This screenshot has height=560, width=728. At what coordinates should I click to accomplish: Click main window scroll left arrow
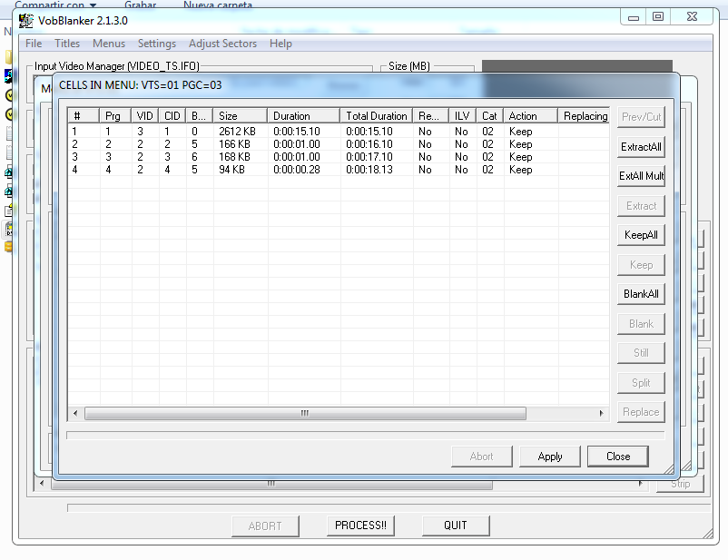(x=42, y=484)
